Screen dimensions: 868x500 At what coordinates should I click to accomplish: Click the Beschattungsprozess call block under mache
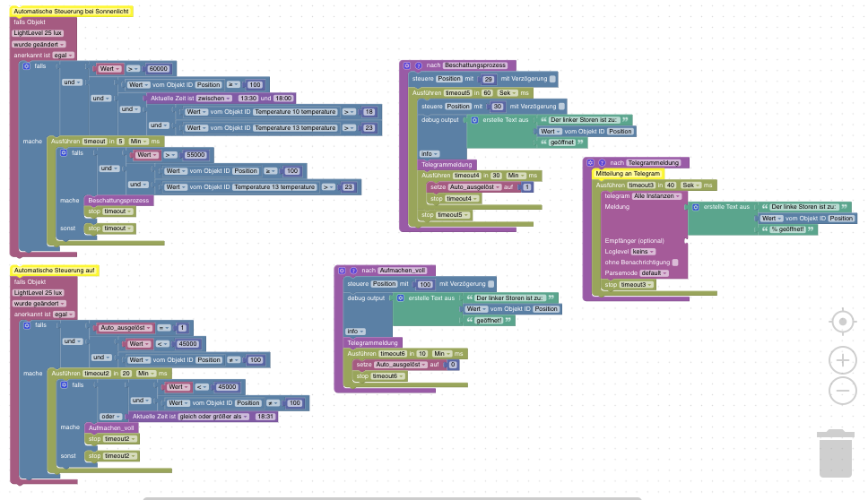click(118, 200)
